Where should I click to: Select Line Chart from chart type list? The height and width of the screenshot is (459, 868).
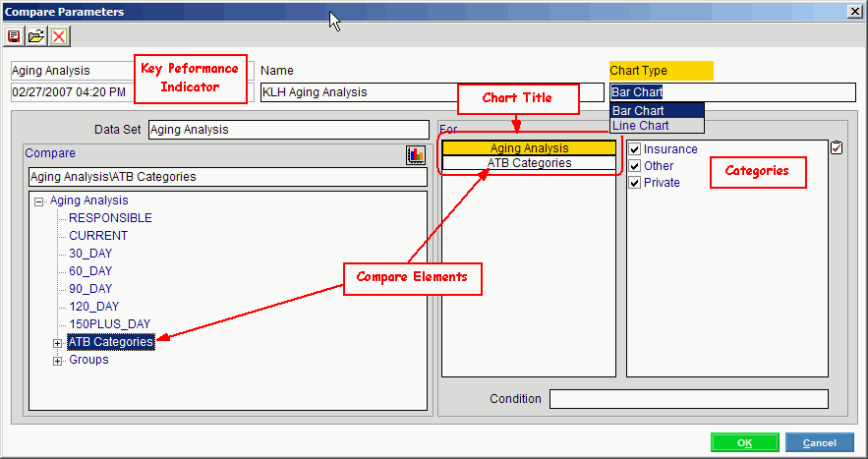(x=640, y=126)
